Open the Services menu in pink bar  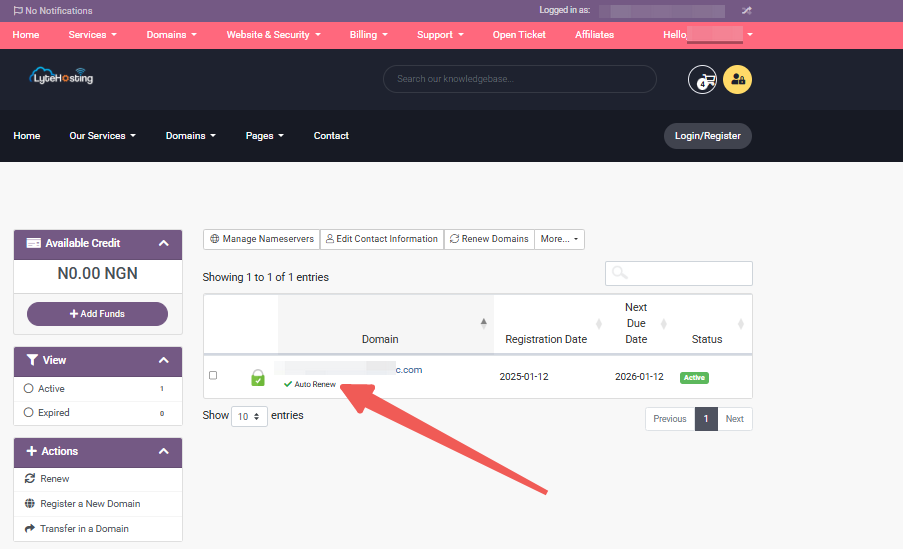click(x=92, y=35)
